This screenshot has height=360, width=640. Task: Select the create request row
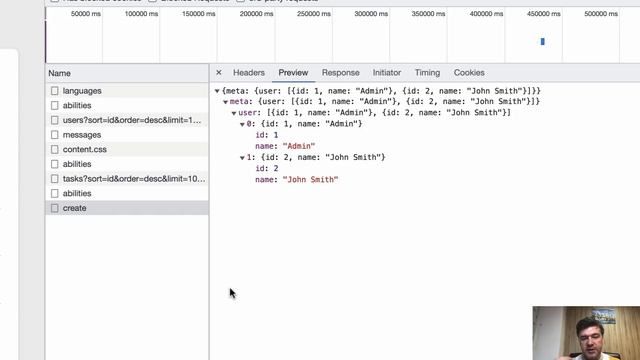tap(127, 208)
